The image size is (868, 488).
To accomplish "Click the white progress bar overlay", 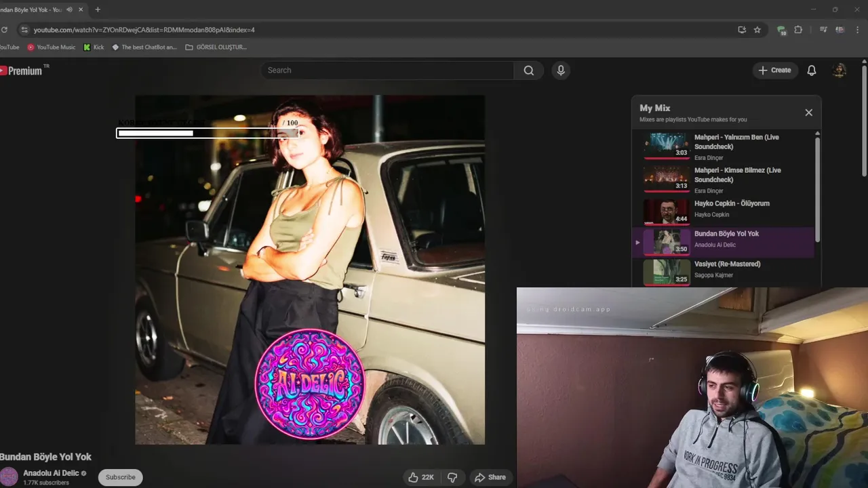I will pyautogui.click(x=208, y=133).
